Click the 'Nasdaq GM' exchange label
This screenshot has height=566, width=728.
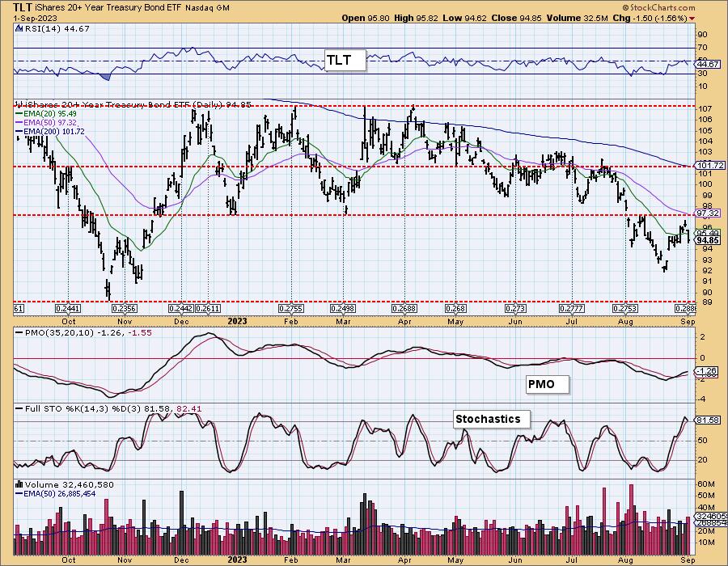(x=208, y=8)
